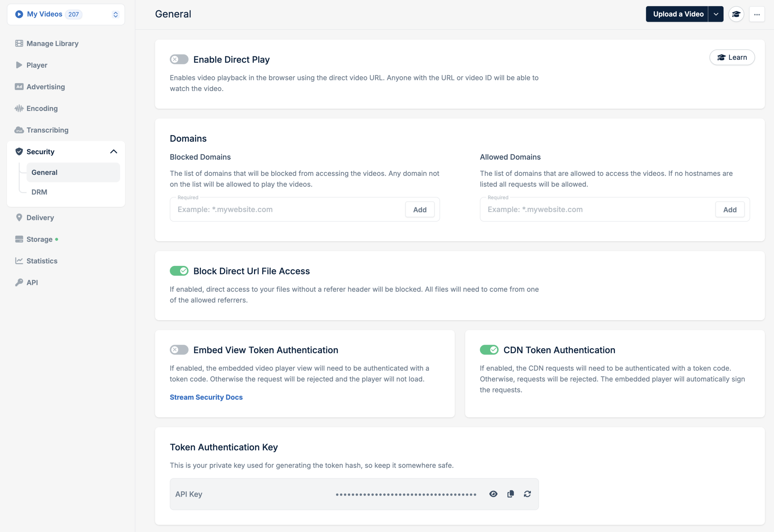Click the Blocked Domains input field
Viewport: 774px width, 532px height.
[287, 209]
